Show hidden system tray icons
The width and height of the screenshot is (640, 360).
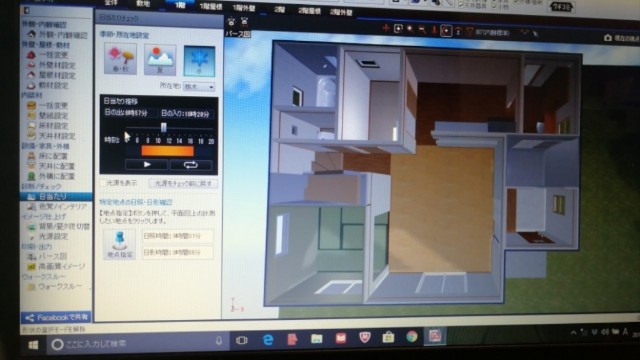click(x=573, y=333)
